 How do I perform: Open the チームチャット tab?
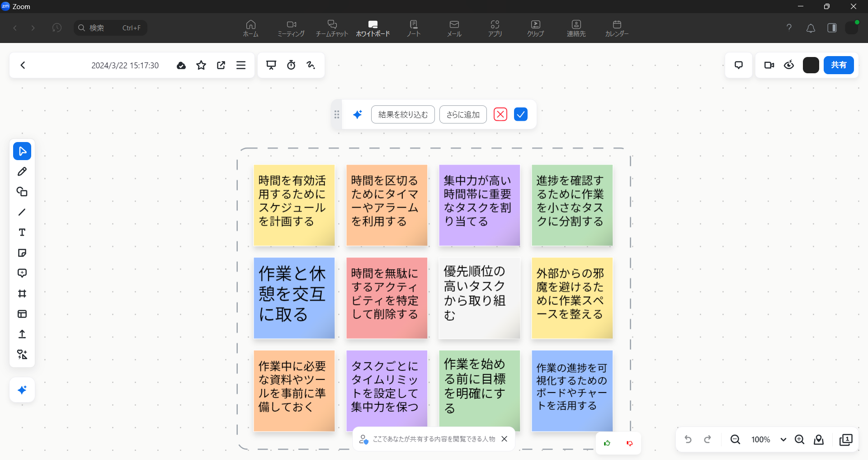click(332, 28)
